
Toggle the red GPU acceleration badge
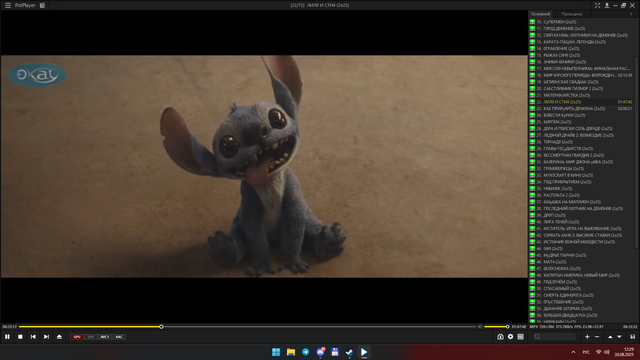tap(77, 337)
